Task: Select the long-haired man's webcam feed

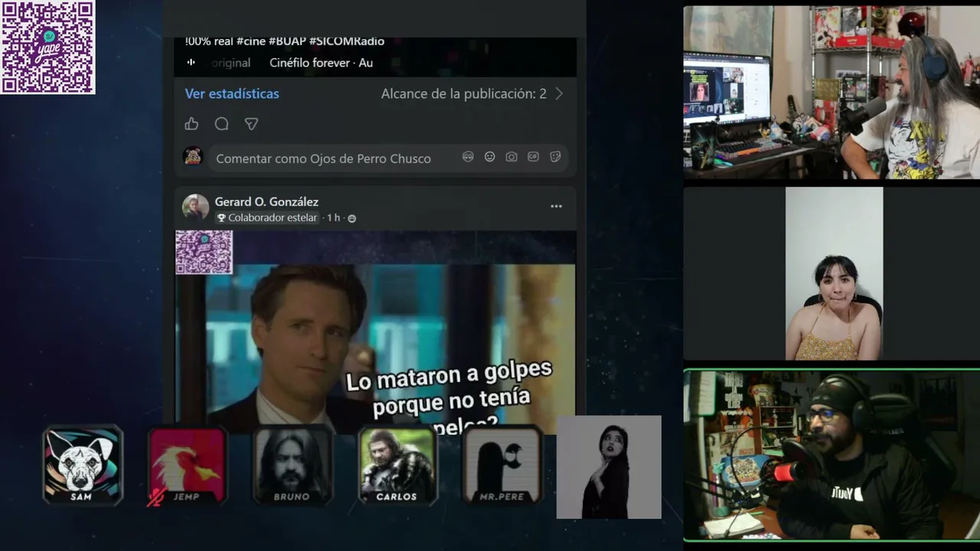Action: (x=831, y=93)
